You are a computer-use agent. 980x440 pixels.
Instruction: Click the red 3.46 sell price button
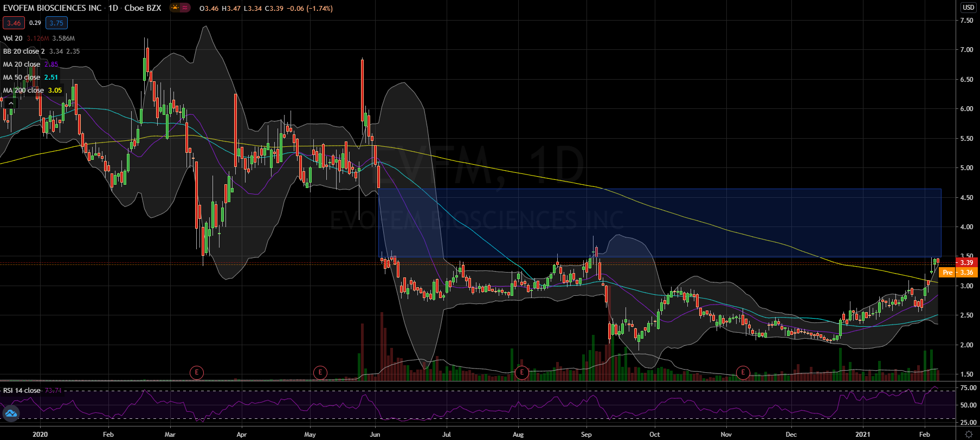click(14, 23)
